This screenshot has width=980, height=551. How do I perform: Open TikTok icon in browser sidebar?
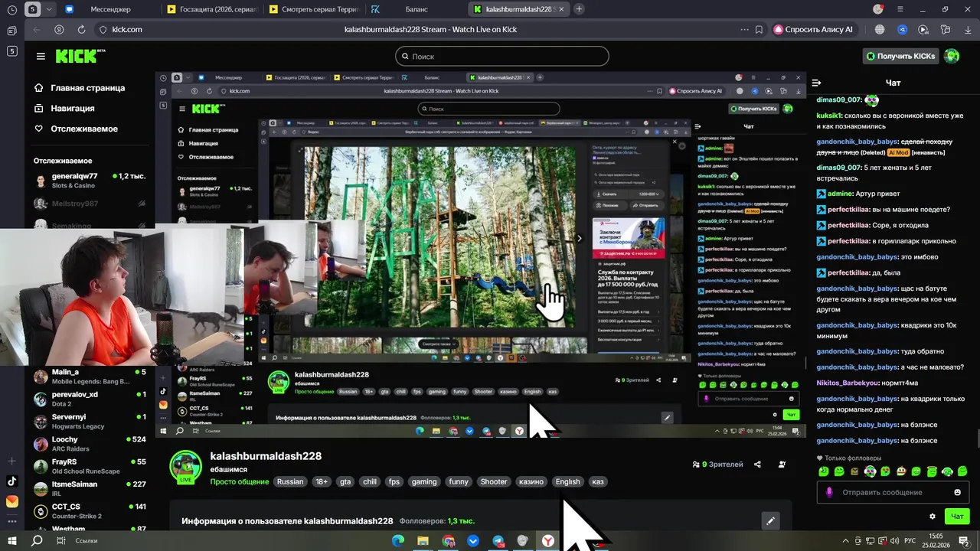point(11,481)
